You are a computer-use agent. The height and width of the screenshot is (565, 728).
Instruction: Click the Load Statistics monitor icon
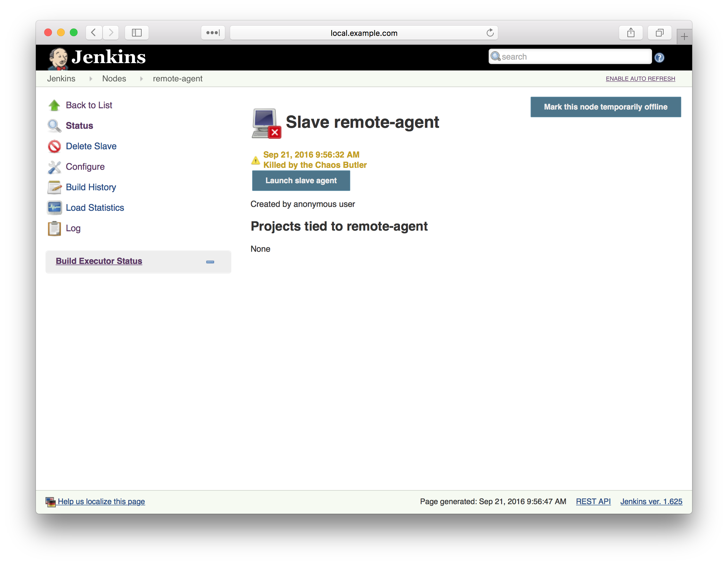point(54,208)
